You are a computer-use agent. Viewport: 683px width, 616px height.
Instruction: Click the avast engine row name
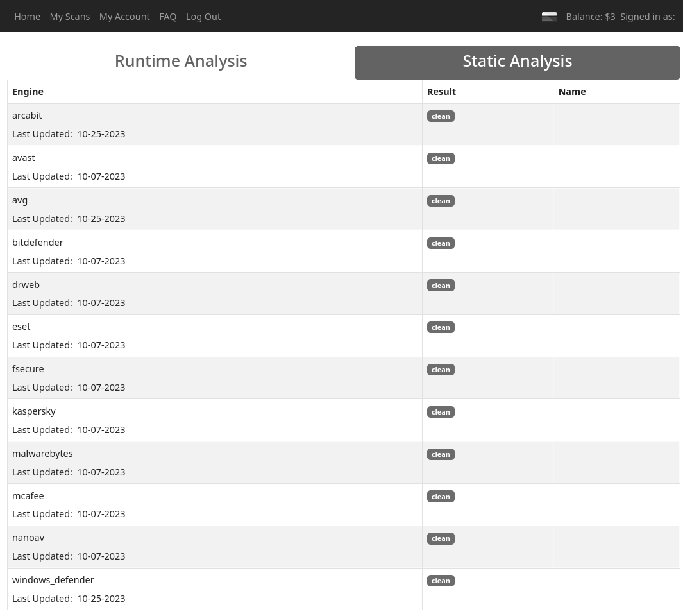coord(24,158)
